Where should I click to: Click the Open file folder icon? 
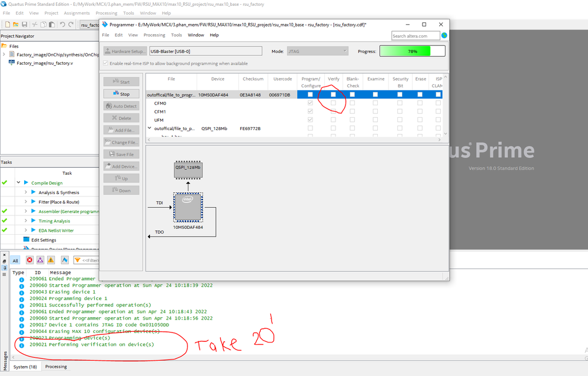click(x=16, y=24)
